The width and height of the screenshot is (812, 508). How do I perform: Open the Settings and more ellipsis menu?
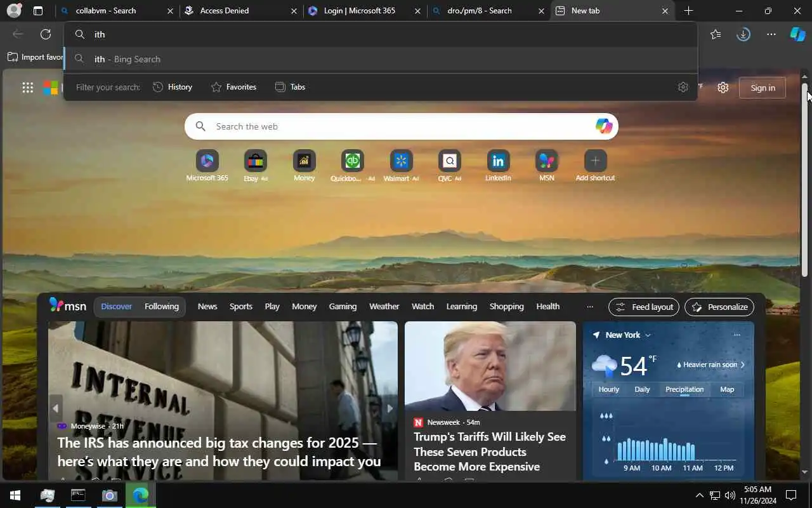tap(771, 34)
